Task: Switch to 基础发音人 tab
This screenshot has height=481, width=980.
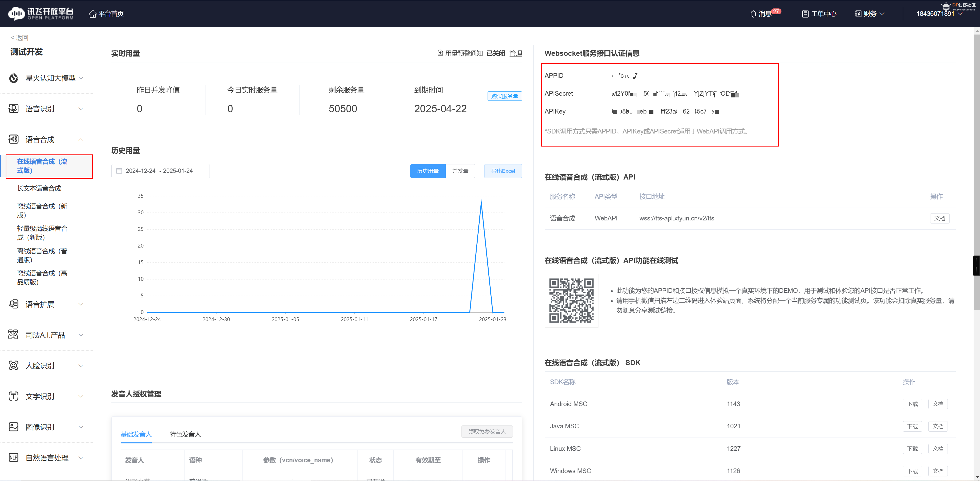Action: click(136, 434)
